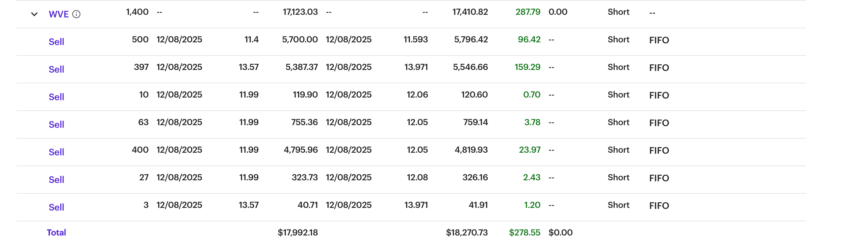Click the Sell link for 10 shares

tap(56, 97)
